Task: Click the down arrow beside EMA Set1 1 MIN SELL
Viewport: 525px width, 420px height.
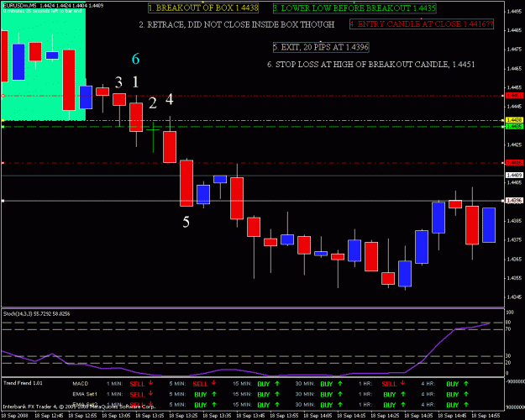Action: tap(150, 393)
